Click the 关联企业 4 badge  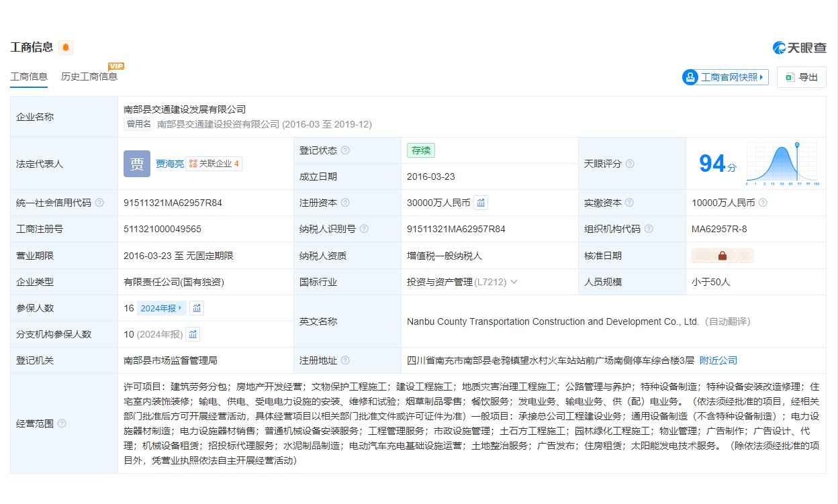pos(214,164)
